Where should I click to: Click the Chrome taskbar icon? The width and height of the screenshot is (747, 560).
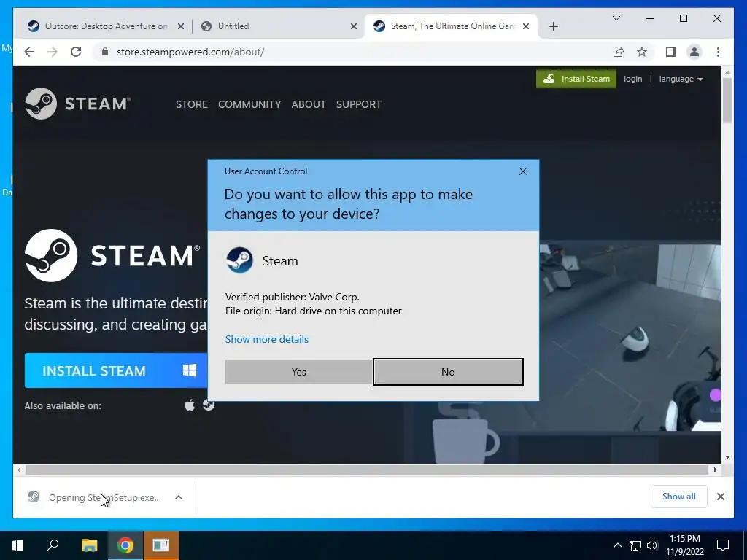click(x=125, y=545)
